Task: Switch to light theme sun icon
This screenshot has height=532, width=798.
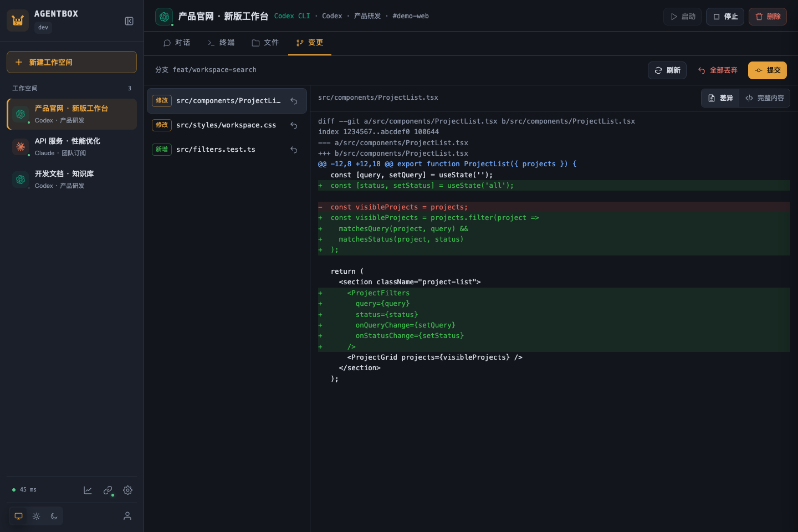Action: click(x=36, y=516)
